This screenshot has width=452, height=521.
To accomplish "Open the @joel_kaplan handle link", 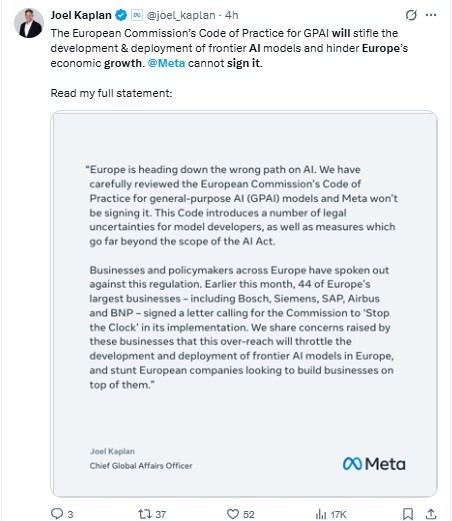I will (x=181, y=15).
